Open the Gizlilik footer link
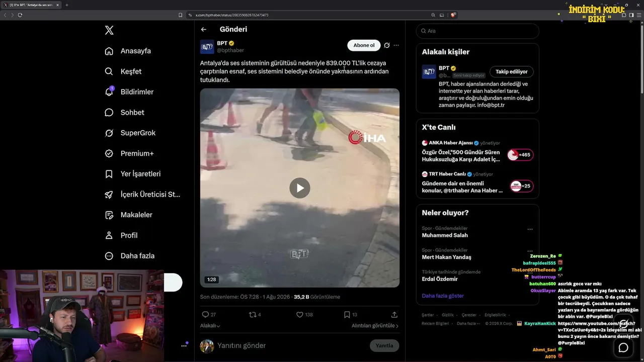This screenshot has width=644, height=362. tap(448, 315)
